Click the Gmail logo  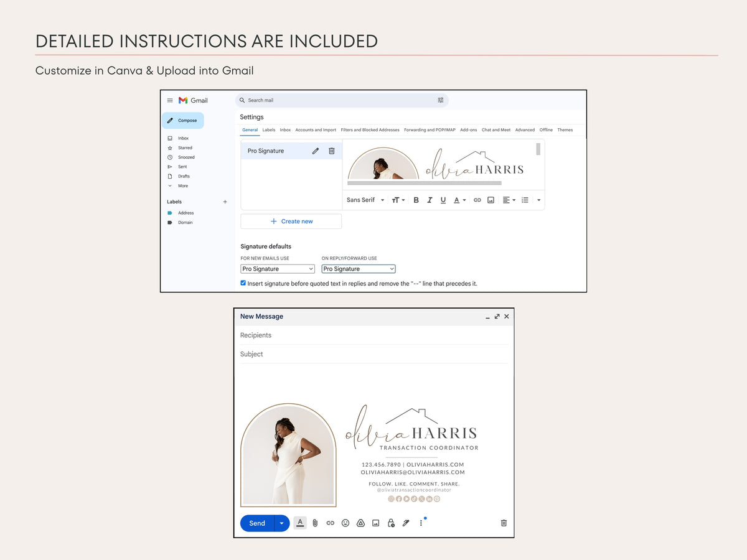click(x=193, y=100)
